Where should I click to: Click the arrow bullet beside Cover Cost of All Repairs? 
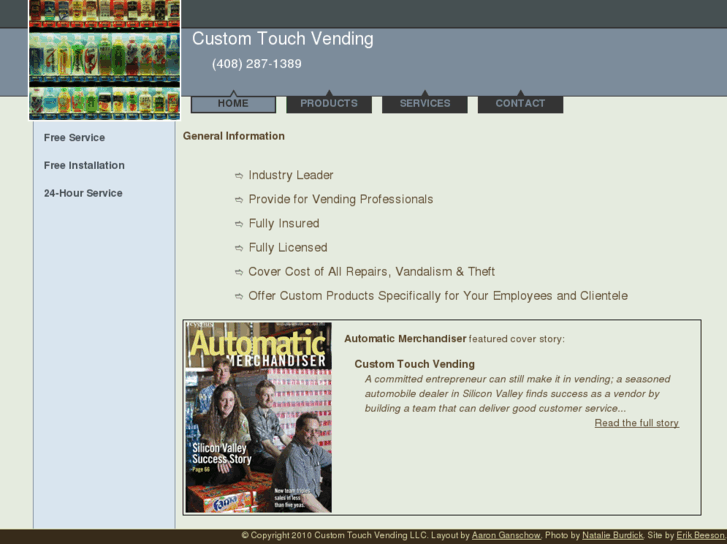click(x=239, y=272)
